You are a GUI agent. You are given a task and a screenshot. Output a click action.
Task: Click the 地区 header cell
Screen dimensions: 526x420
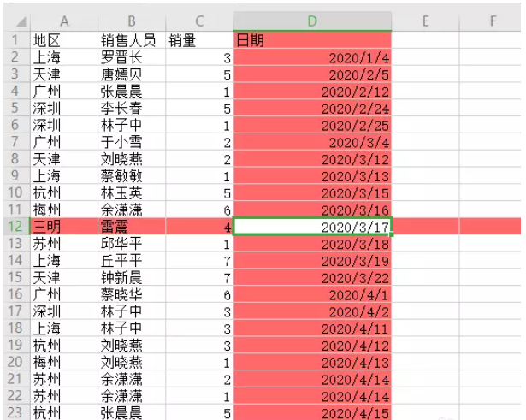[x=64, y=40]
